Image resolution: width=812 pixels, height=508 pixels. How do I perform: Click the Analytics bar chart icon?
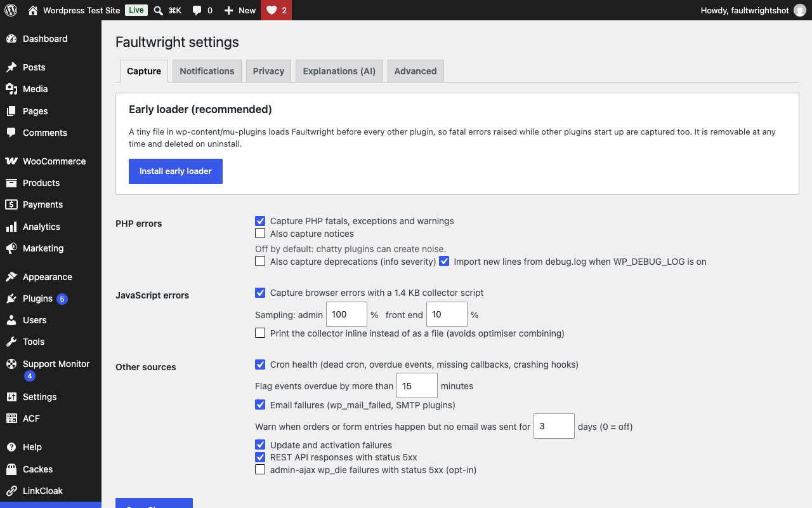11,227
